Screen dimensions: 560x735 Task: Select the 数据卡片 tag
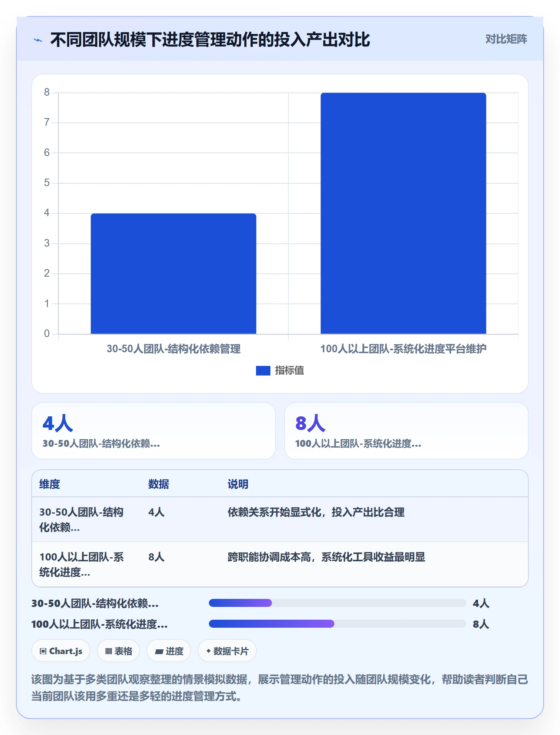pyautogui.click(x=227, y=651)
